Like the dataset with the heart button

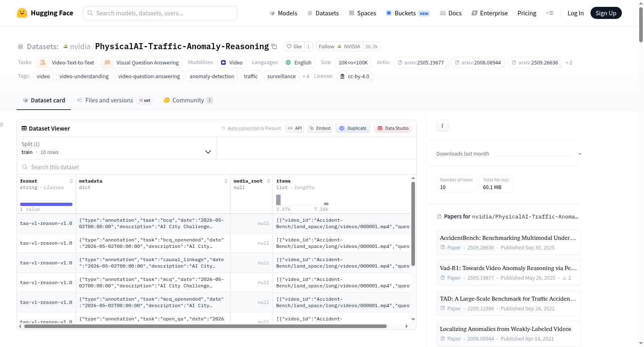click(294, 46)
